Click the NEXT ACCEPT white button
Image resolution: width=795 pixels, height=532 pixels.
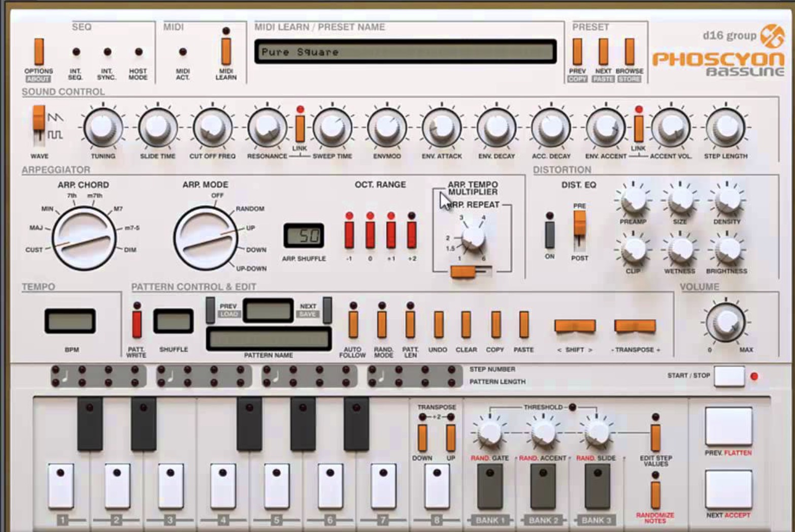[x=728, y=489]
